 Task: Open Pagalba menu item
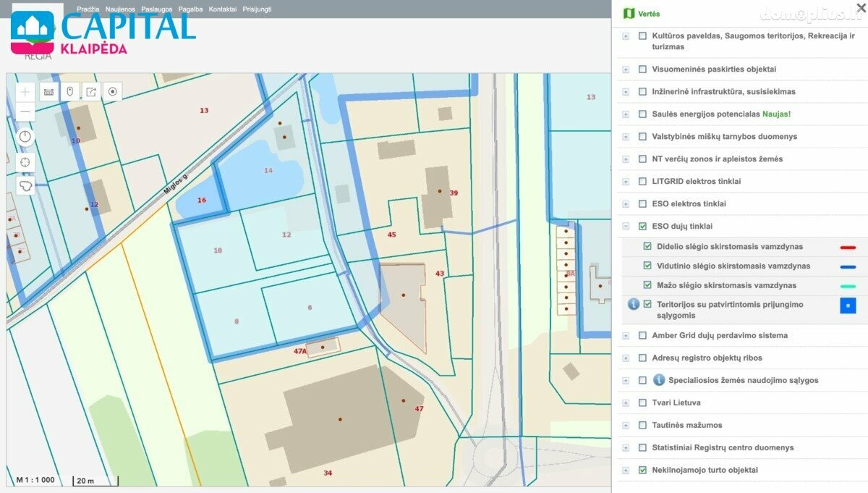pos(191,9)
